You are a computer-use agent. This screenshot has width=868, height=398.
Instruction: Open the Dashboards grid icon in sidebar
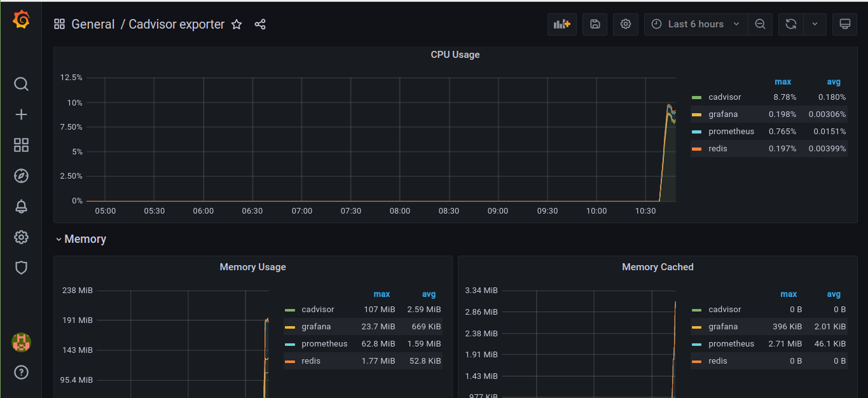coord(21,145)
